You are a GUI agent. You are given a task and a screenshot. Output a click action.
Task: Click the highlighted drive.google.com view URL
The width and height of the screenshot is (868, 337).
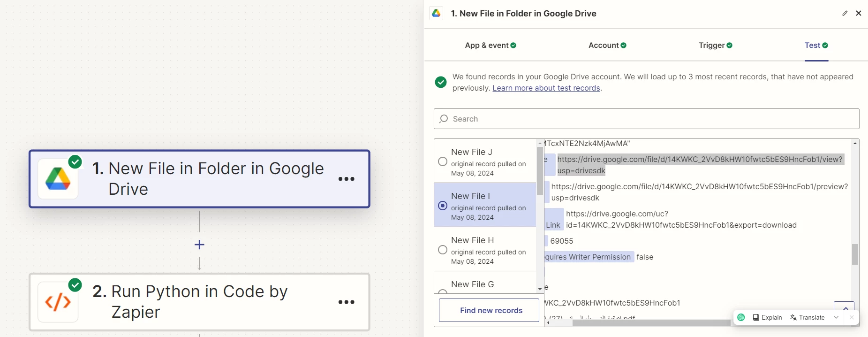coord(700,165)
